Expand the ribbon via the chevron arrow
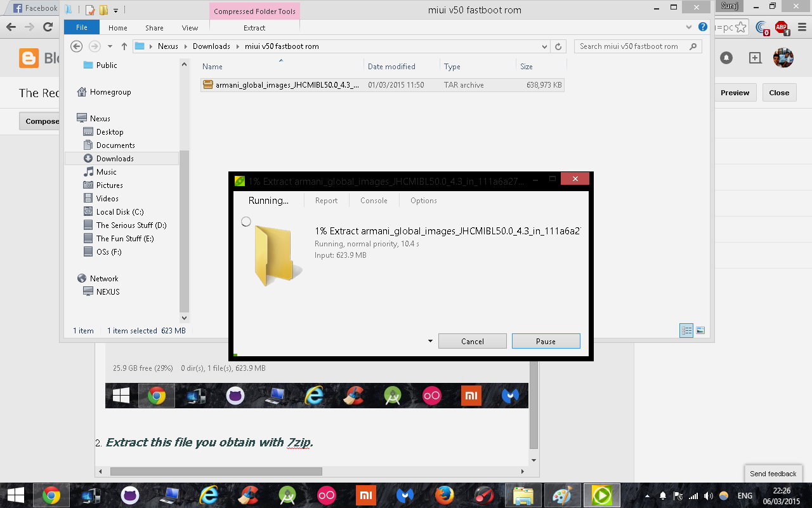This screenshot has height=508, width=812. click(689, 27)
